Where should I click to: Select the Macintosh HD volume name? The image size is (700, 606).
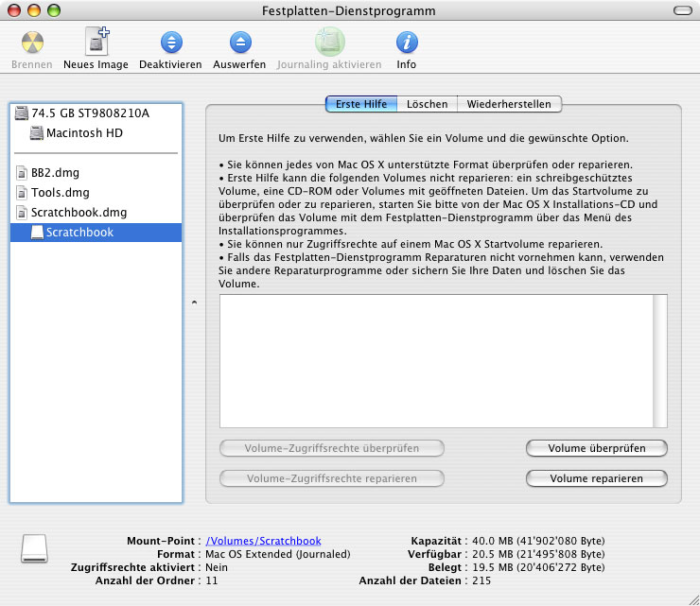(x=84, y=133)
